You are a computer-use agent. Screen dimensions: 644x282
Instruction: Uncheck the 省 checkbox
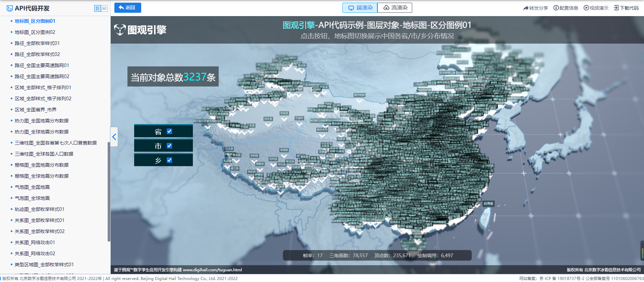pos(169,131)
